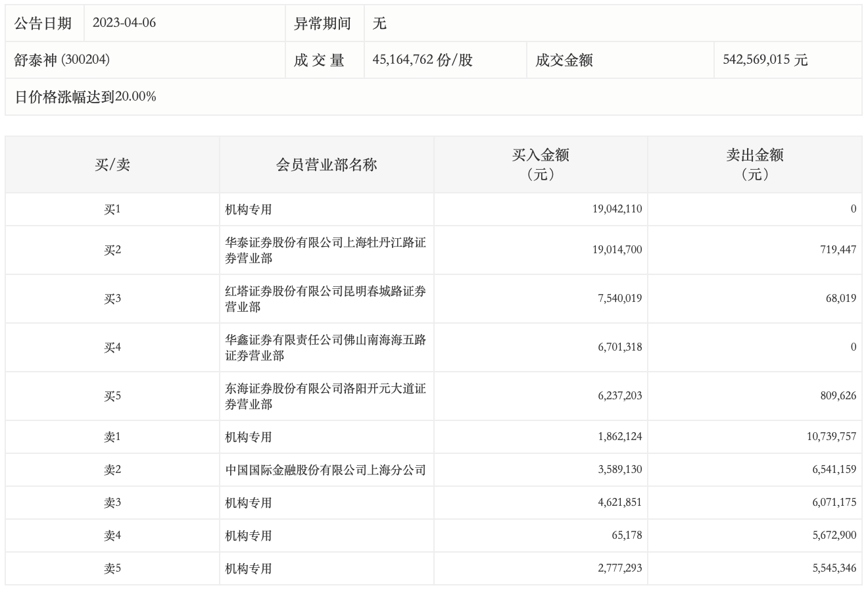Click 机构专用 in the 卖5 row

tap(249, 568)
